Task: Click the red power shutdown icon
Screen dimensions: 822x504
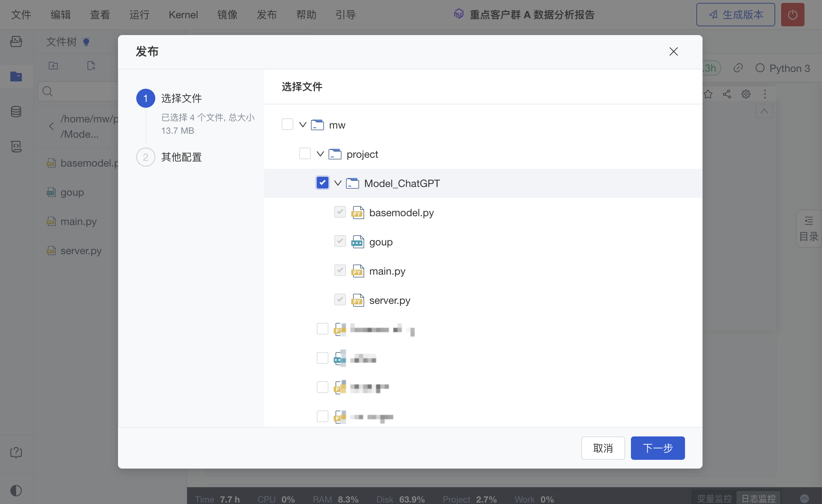Action: click(792, 15)
